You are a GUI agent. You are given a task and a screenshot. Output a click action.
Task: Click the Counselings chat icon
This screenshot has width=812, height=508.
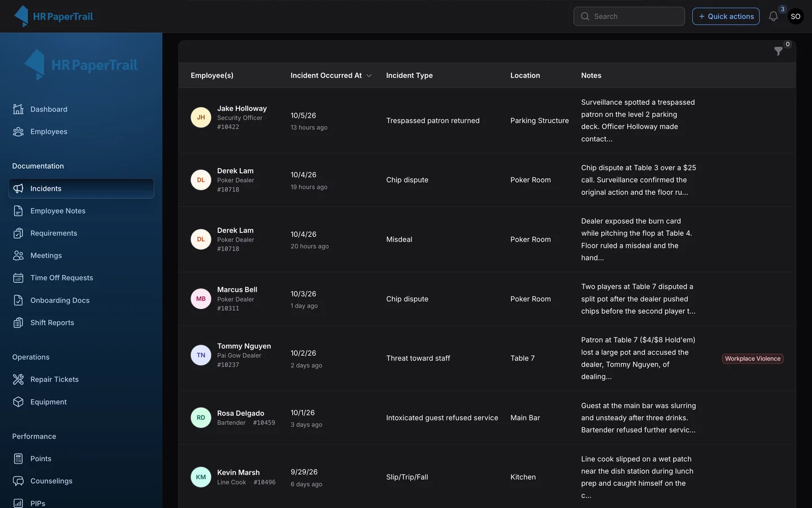tap(19, 481)
